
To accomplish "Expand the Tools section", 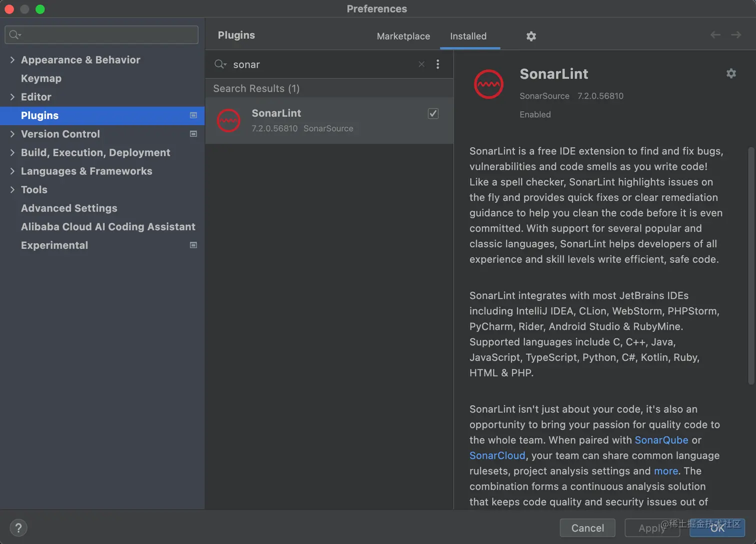I will 12,189.
